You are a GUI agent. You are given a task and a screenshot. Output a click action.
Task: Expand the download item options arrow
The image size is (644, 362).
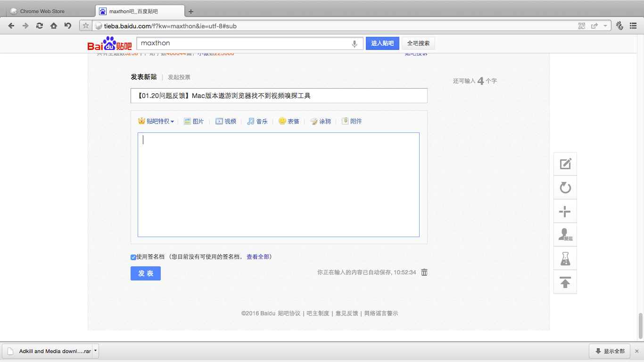click(x=95, y=351)
